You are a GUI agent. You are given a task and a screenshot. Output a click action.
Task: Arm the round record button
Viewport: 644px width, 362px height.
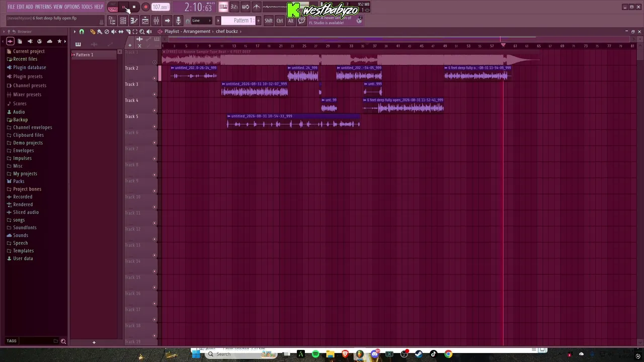pyautogui.click(x=145, y=7)
